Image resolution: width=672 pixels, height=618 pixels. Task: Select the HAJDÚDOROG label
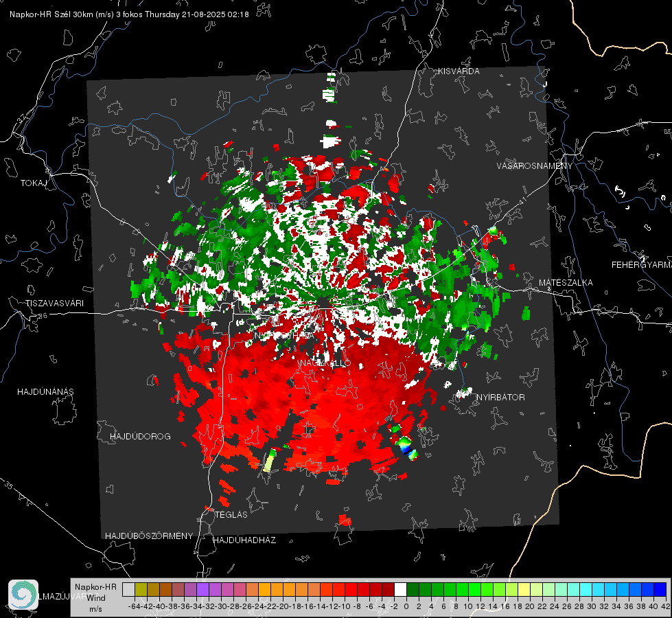pyautogui.click(x=140, y=437)
